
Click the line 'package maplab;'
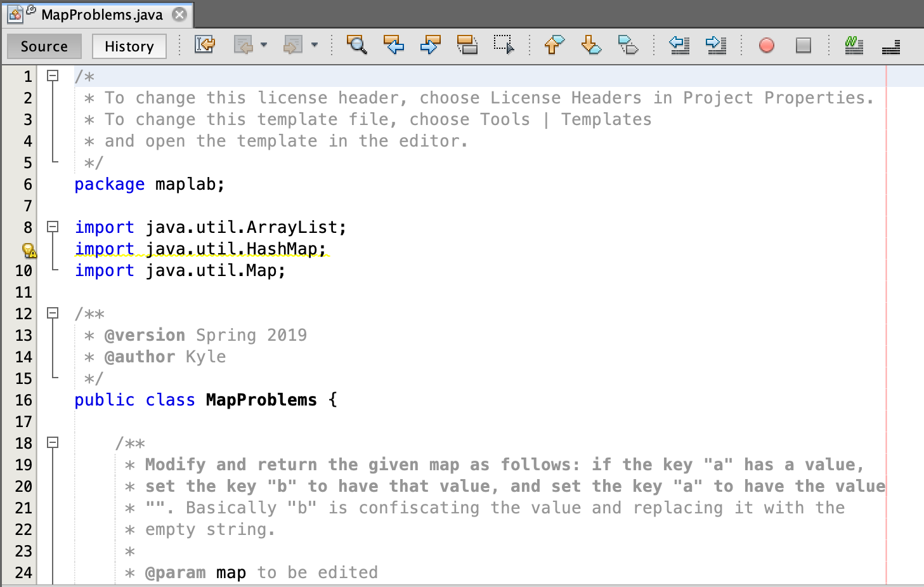pos(150,184)
